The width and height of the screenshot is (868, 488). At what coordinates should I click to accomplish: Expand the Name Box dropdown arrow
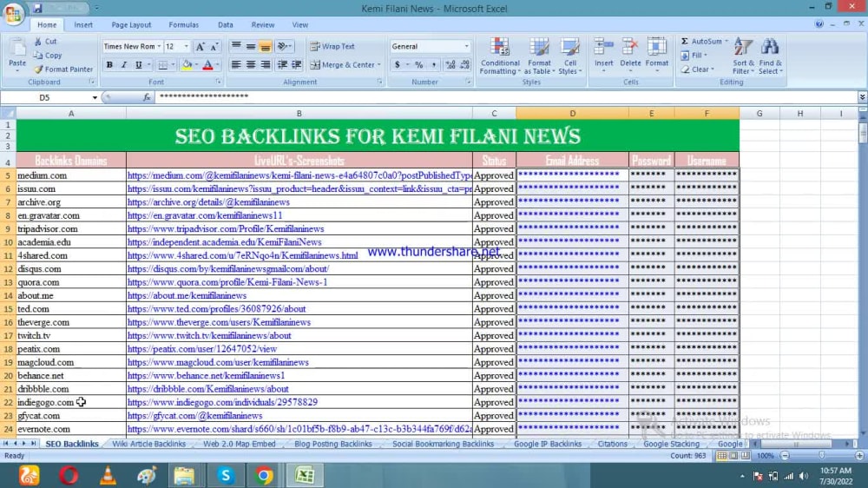[95, 97]
